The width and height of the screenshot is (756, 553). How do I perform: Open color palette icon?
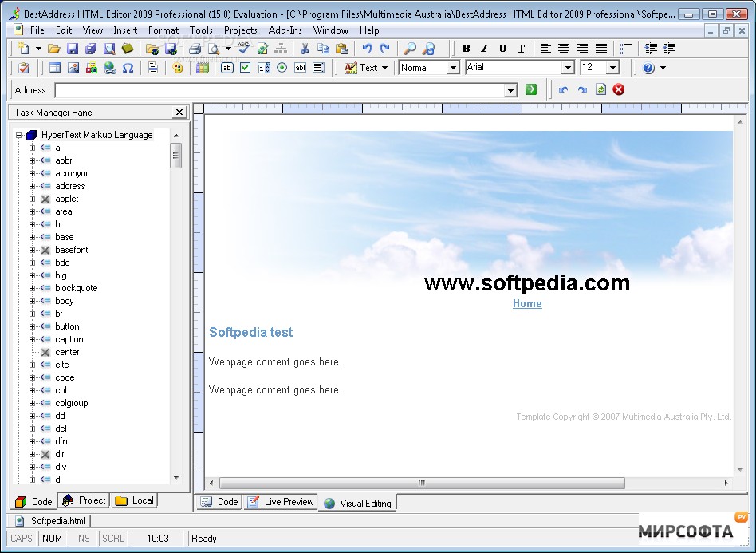tap(177, 68)
